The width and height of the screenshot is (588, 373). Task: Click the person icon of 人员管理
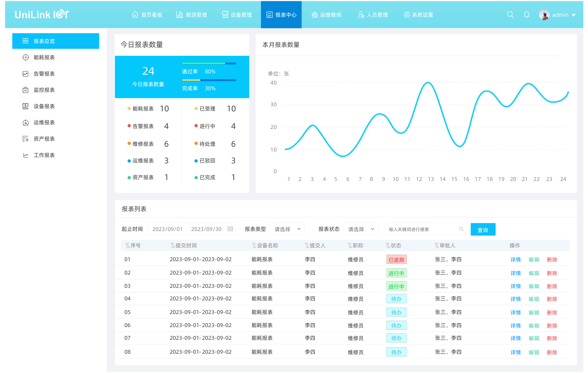(x=361, y=15)
